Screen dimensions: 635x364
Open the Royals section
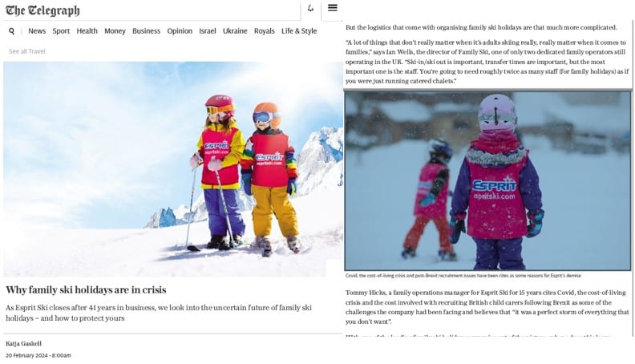tap(264, 31)
